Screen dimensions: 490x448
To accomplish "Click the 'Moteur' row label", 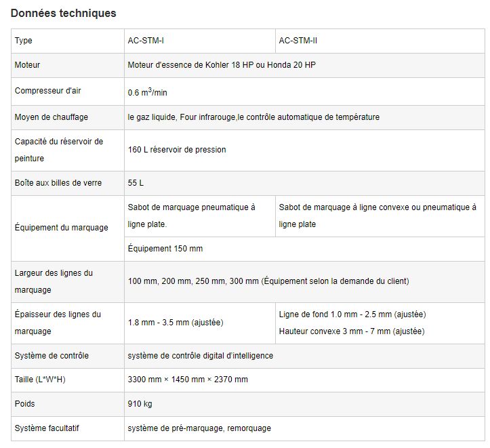I will pyautogui.click(x=28, y=65).
